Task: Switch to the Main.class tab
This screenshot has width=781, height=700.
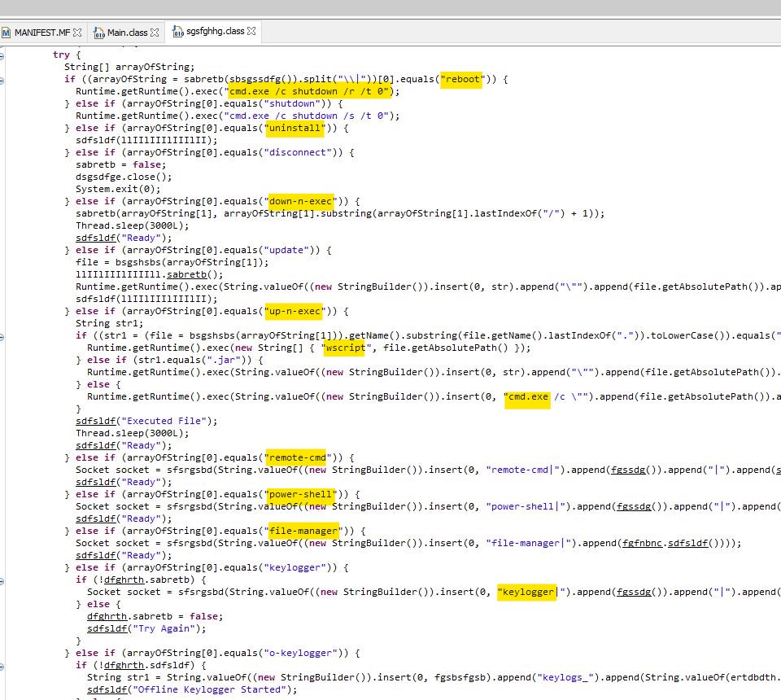Action: pos(127,33)
